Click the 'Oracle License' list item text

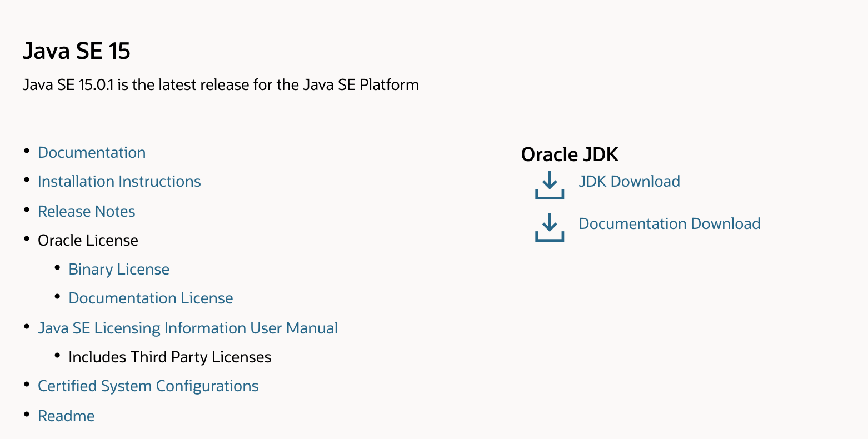[x=88, y=241]
